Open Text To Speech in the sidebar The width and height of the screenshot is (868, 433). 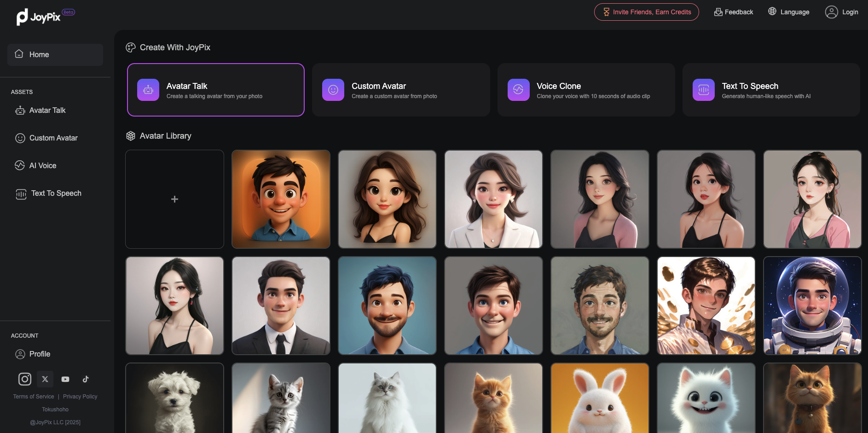coord(55,193)
